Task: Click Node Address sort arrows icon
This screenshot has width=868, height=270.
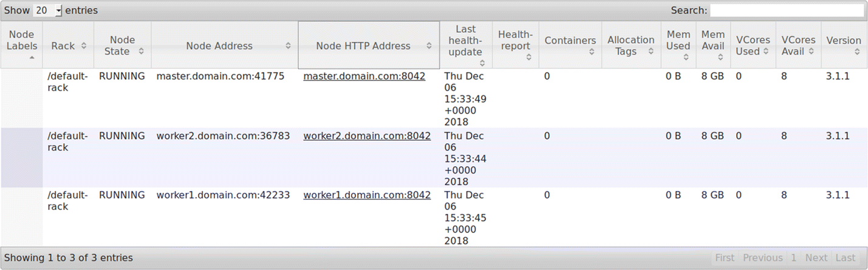Action: coord(288,46)
